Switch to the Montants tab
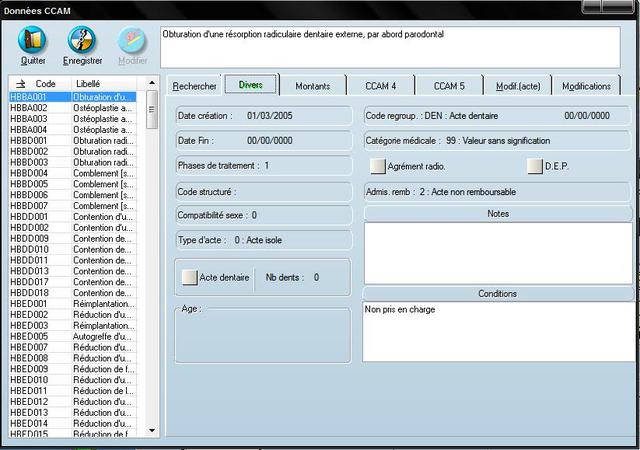Screen dimensions: 640x450 coord(313,86)
